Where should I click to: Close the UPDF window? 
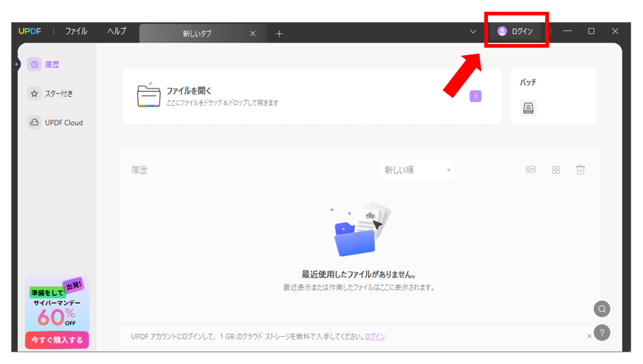coord(614,31)
